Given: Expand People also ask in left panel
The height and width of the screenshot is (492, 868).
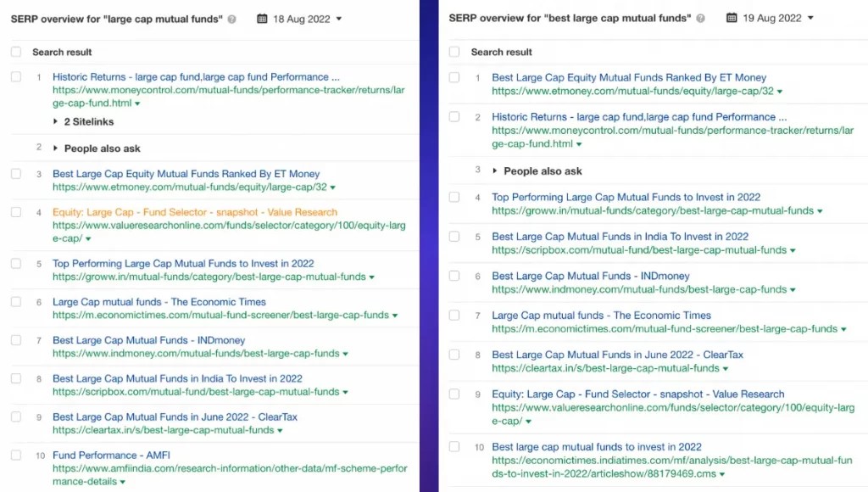Looking at the screenshot, I should tap(97, 148).
